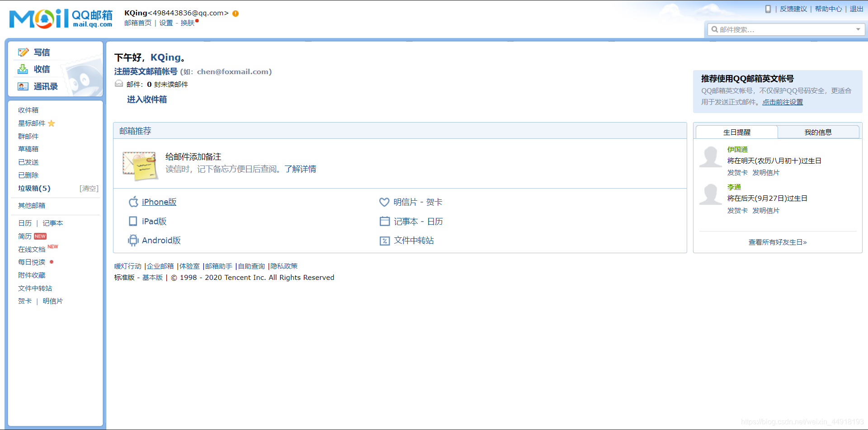Viewport: 868px width, 430px height.
Task: Click the contacts card icon
Action: point(23,86)
